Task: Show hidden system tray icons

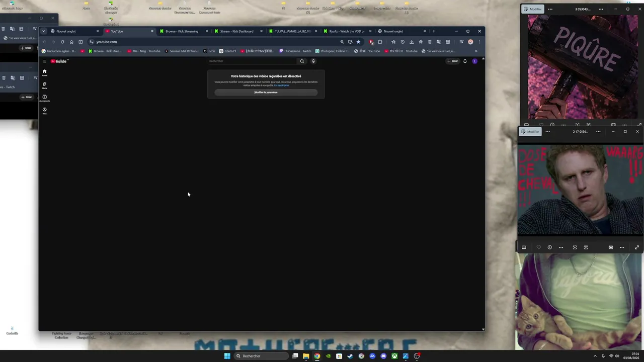Action: pyautogui.click(x=595, y=356)
